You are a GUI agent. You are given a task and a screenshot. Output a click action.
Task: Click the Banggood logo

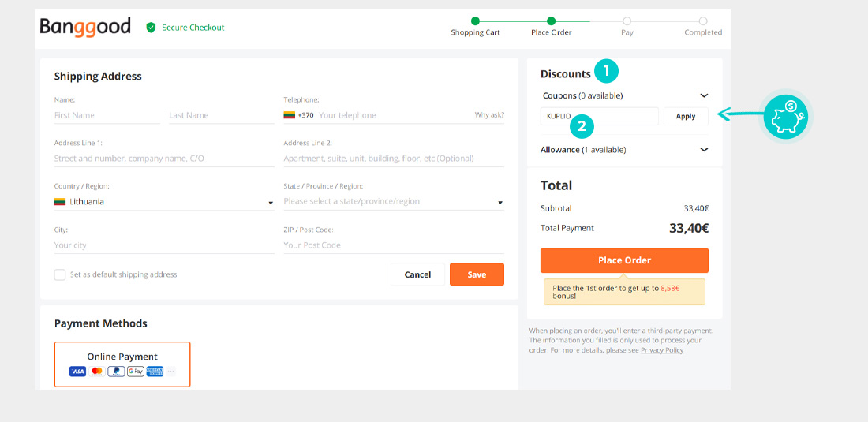coord(85,27)
